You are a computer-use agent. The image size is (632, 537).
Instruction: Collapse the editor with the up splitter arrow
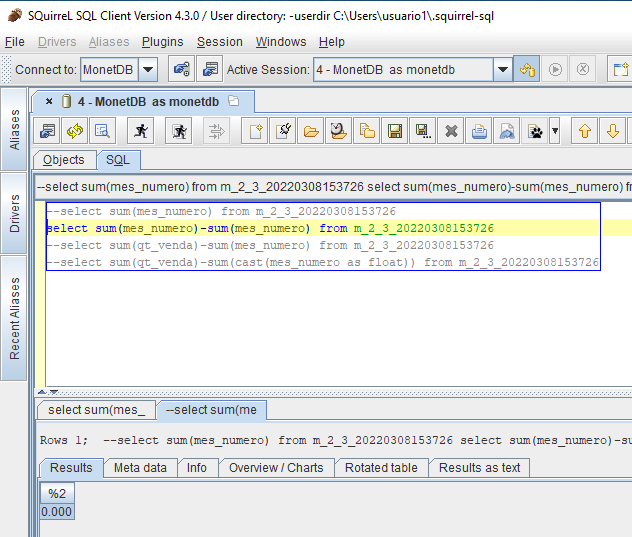click(42, 392)
